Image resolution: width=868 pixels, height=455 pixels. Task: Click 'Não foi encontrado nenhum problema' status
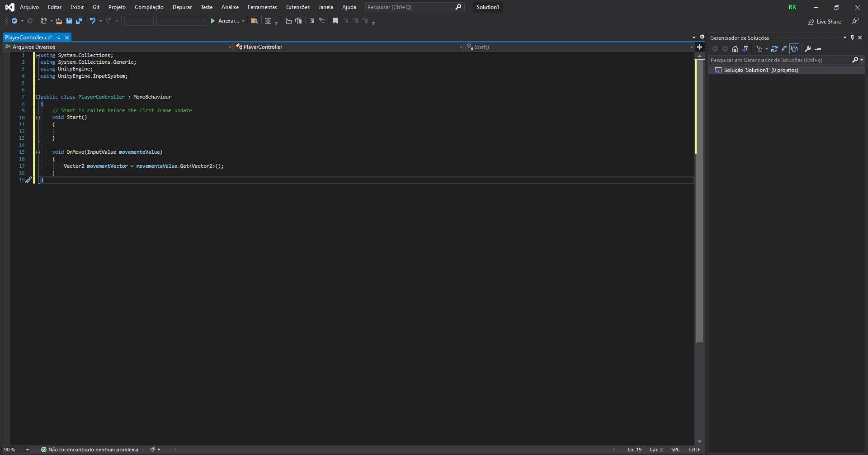point(90,450)
